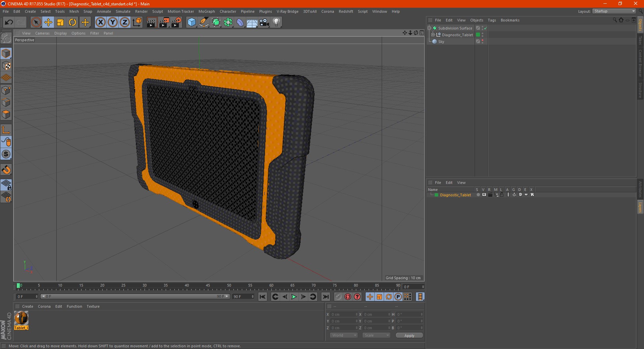Viewport: 644px width, 349px height.
Task: Enable Axis mode in left toolbar
Action: (x=6, y=130)
